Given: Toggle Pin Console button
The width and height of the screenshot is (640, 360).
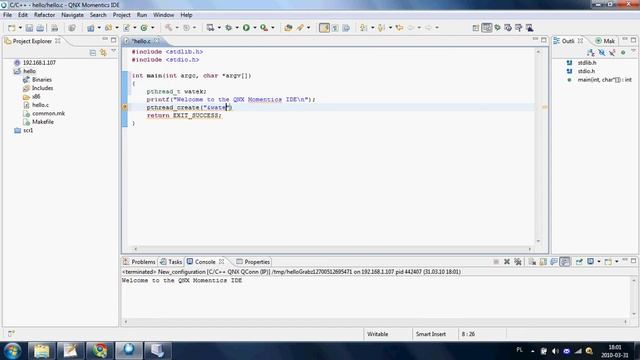Looking at the screenshot, I should (579, 262).
